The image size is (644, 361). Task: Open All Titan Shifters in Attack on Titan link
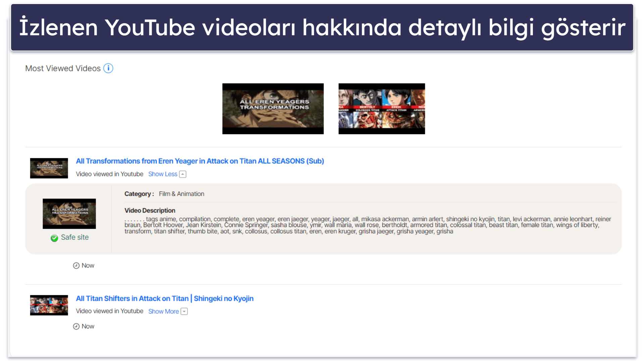point(164,299)
